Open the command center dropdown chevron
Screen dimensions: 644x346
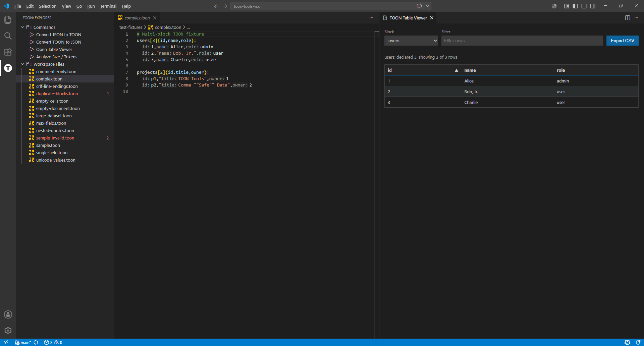[x=428, y=6]
